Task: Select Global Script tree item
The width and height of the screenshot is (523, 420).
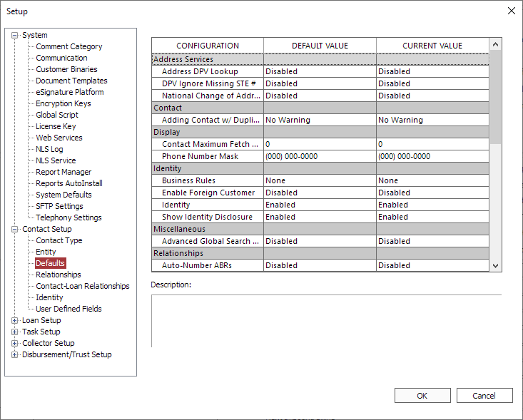Action: (x=57, y=115)
